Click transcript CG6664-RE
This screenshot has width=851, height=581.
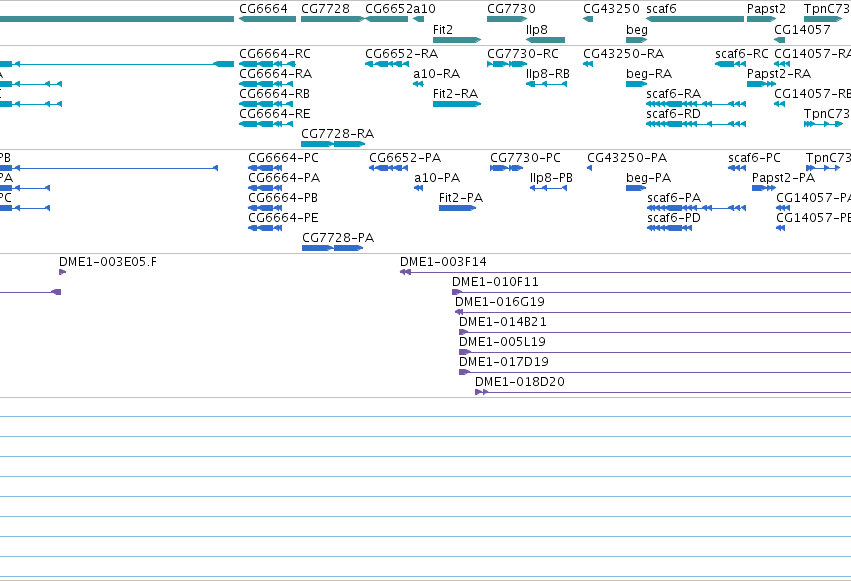(x=266, y=124)
